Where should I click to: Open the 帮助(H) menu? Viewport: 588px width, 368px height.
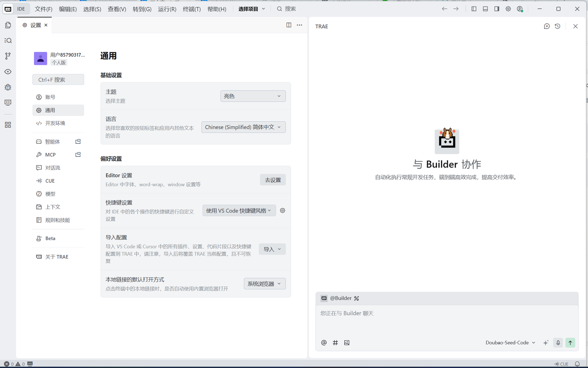tap(217, 9)
